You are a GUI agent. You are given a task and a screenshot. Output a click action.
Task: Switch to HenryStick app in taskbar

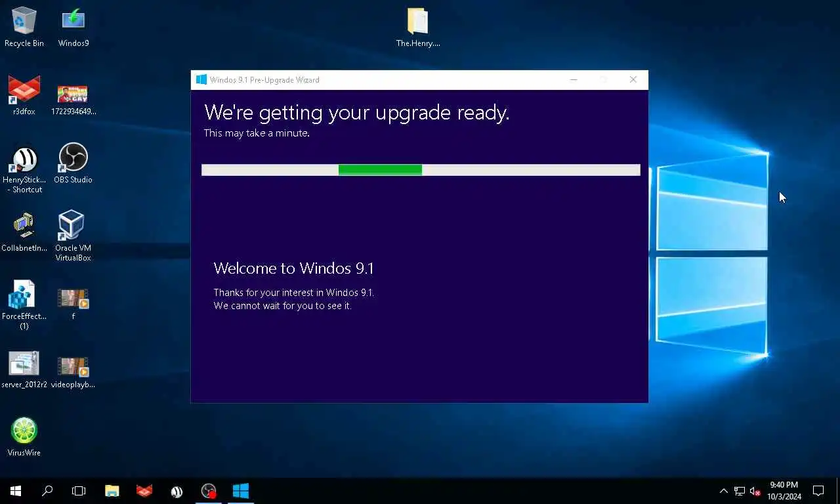pyautogui.click(x=177, y=491)
